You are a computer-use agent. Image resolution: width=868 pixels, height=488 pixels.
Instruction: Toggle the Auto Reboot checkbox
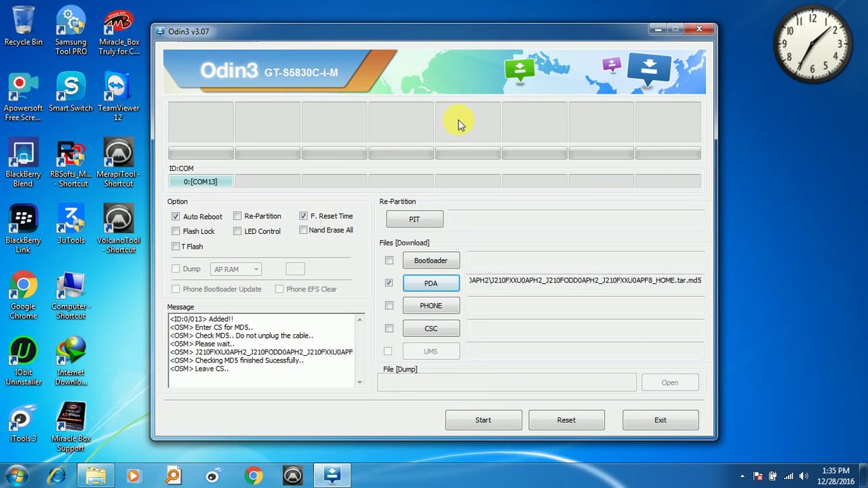point(176,216)
